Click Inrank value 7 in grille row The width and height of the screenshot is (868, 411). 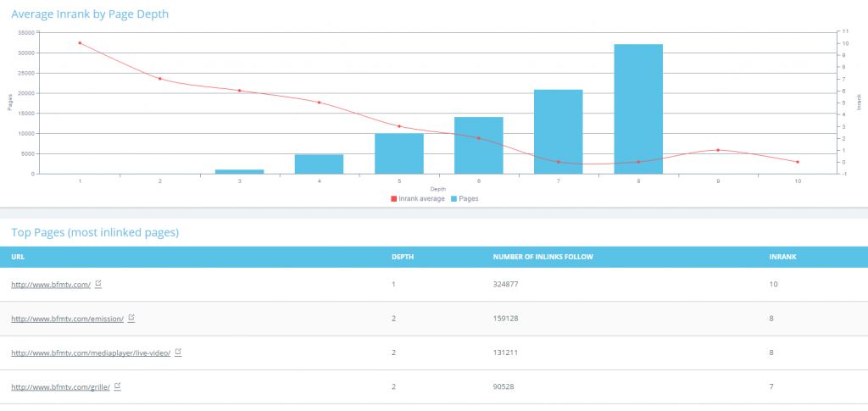[771, 386]
